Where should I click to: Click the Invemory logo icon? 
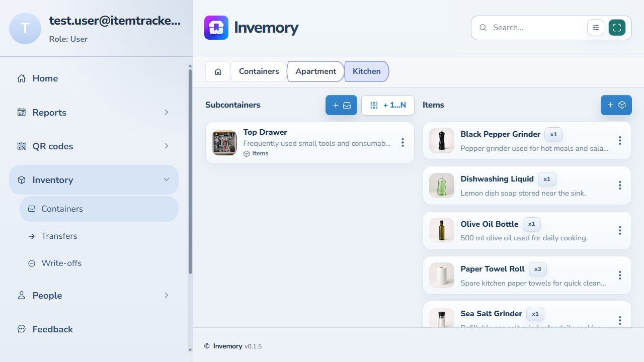[x=216, y=28]
